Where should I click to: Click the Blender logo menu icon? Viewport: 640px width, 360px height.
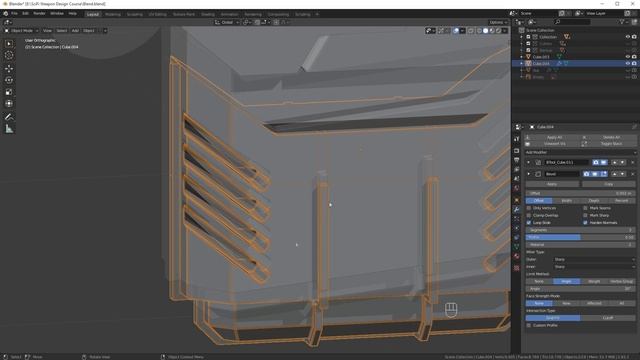pyautogui.click(x=5, y=13)
